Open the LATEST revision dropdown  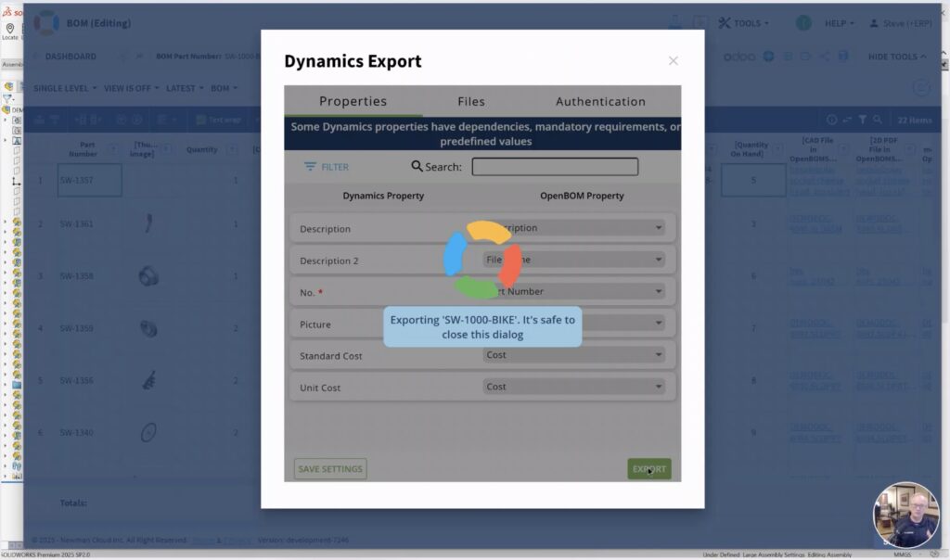(x=185, y=88)
